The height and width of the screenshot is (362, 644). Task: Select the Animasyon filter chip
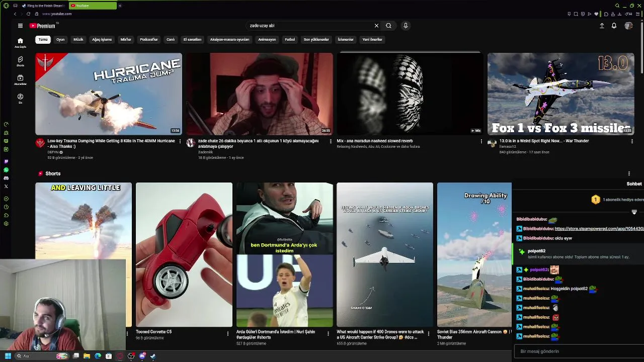(x=267, y=39)
